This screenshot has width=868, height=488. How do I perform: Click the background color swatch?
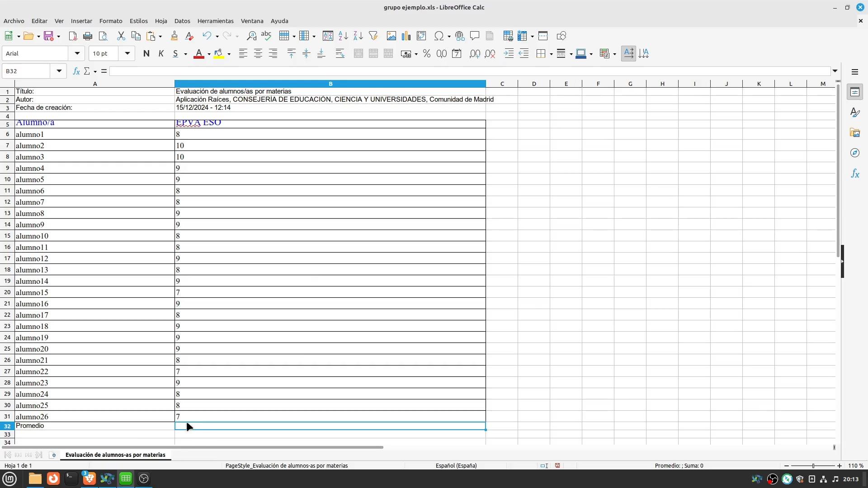218,54
